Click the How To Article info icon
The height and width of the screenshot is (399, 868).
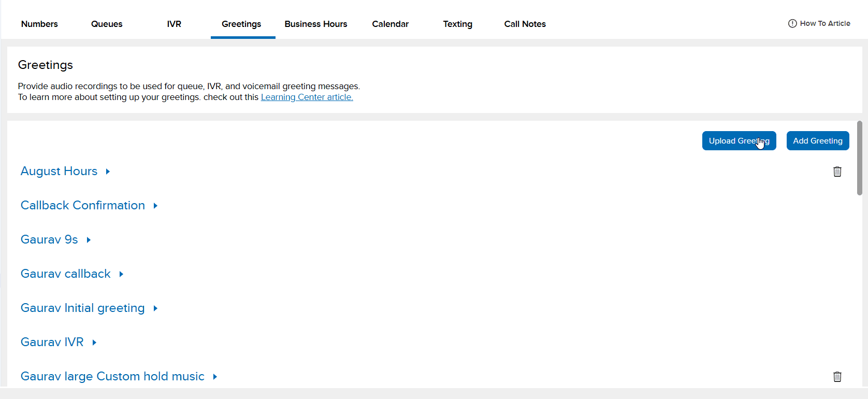[792, 23]
